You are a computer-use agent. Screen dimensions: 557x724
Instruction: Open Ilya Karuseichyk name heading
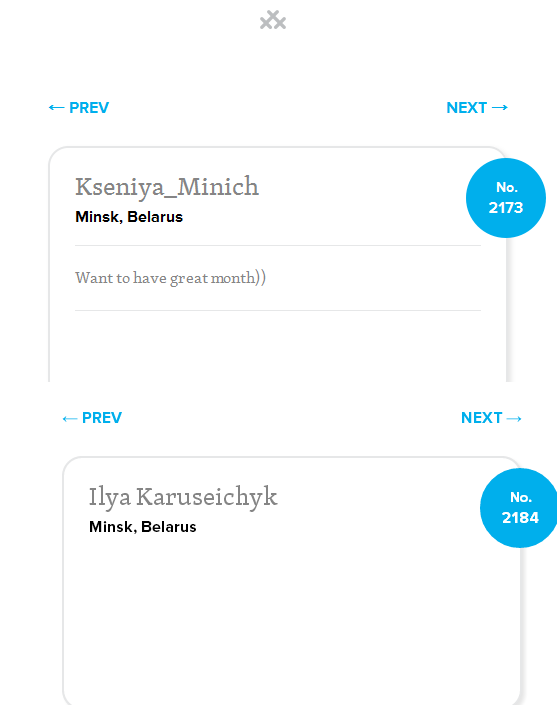183,497
